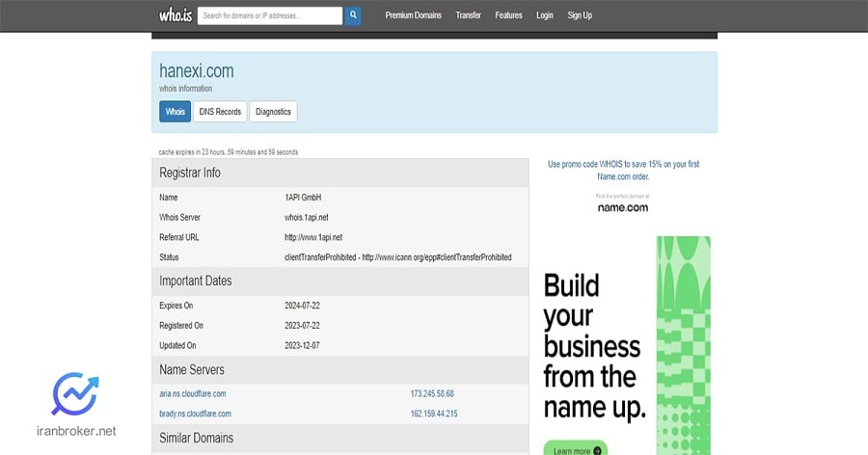Screen dimensions: 868x455
Task: Click the Whois Server label
Action: click(180, 217)
